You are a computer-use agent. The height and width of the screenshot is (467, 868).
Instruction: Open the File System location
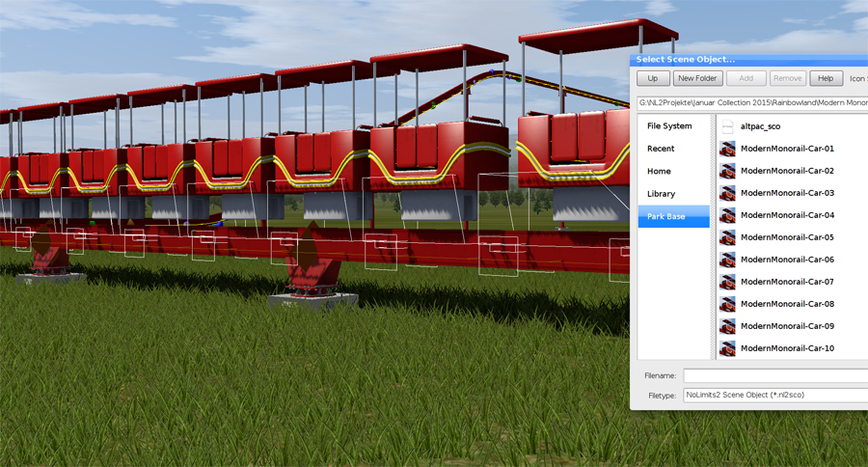669,126
